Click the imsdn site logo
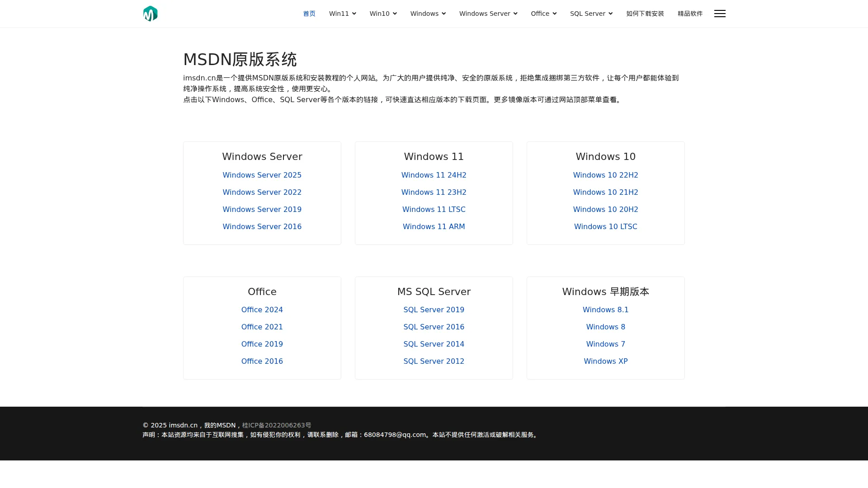 (x=151, y=14)
